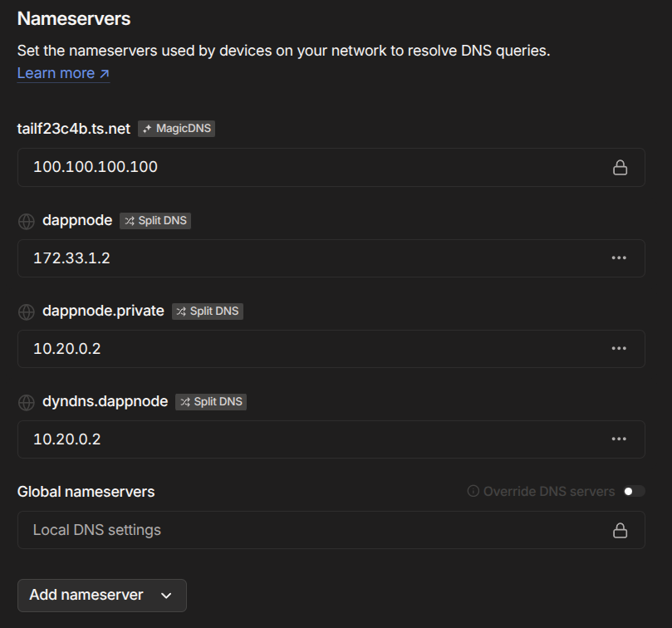The height and width of the screenshot is (628, 672).
Task: Click the 100.100.100.100 nameserver field
Action: (x=316, y=168)
